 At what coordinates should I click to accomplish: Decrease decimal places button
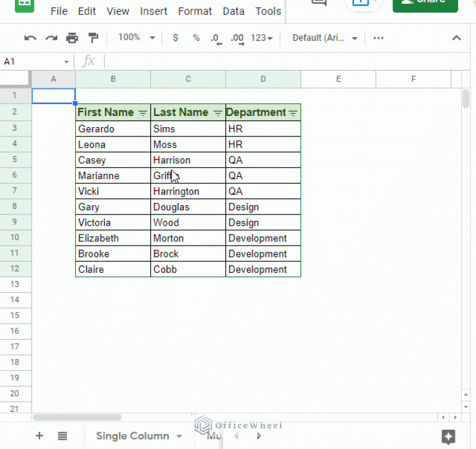pyautogui.click(x=216, y=39)
